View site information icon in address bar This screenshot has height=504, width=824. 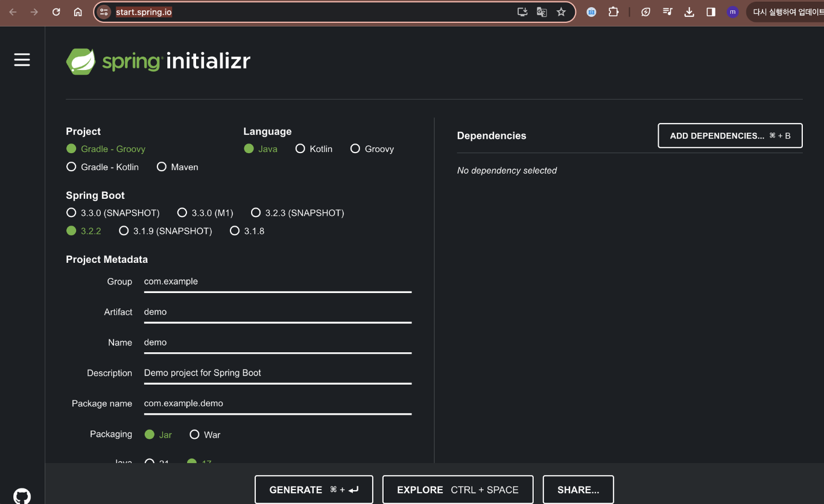coord(104,12)
